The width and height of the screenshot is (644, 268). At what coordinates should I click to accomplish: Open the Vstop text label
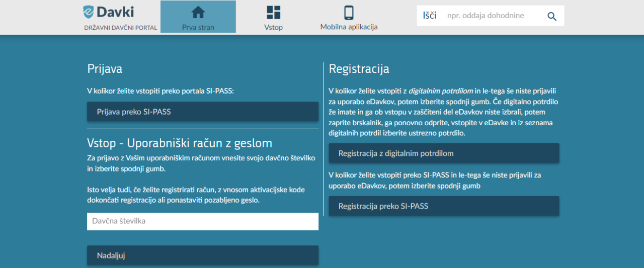pyautogui.click(x=273, y=27)
